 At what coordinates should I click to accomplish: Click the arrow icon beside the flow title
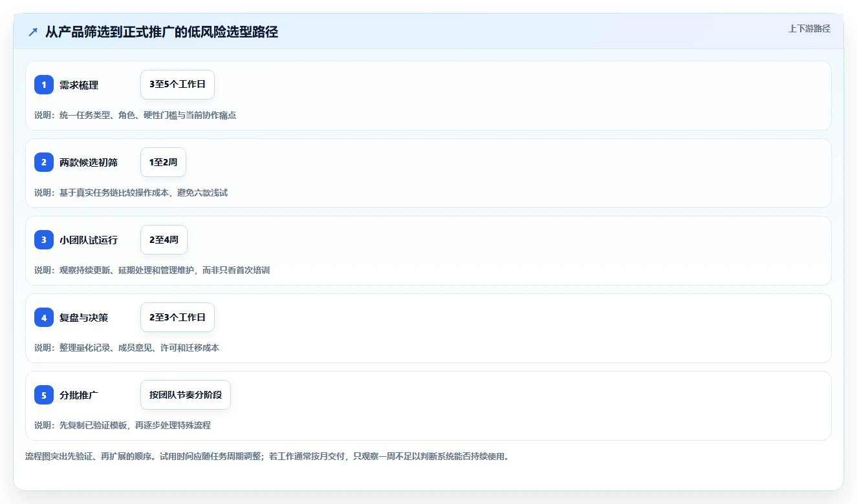click(33, 32)
